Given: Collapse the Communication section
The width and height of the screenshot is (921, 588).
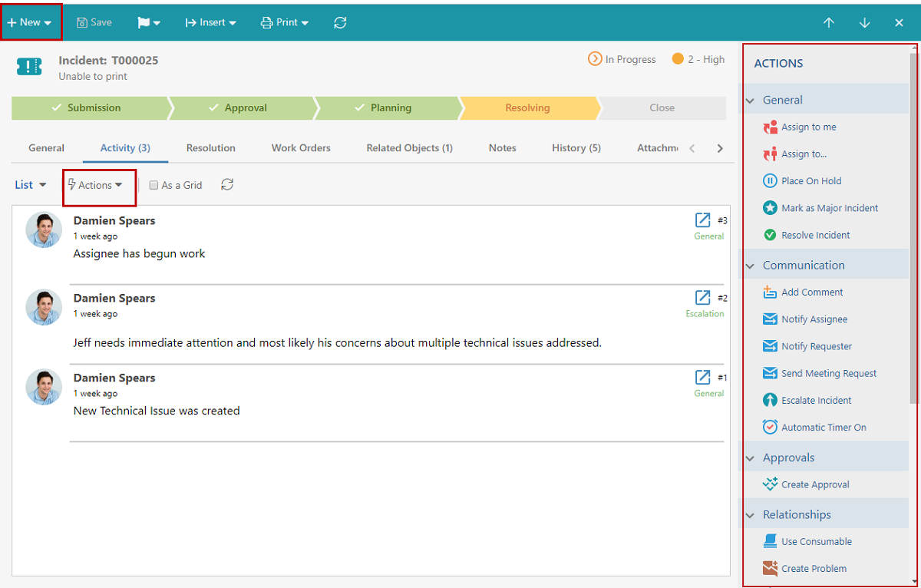Looking at the screenshot, I should 750,264.
